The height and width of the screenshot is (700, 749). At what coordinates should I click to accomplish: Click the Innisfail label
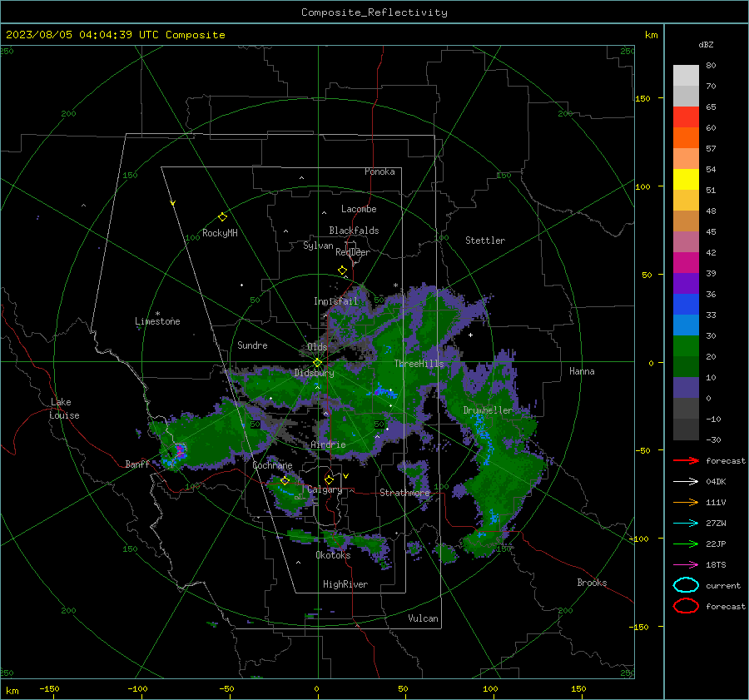click(335, 301)
